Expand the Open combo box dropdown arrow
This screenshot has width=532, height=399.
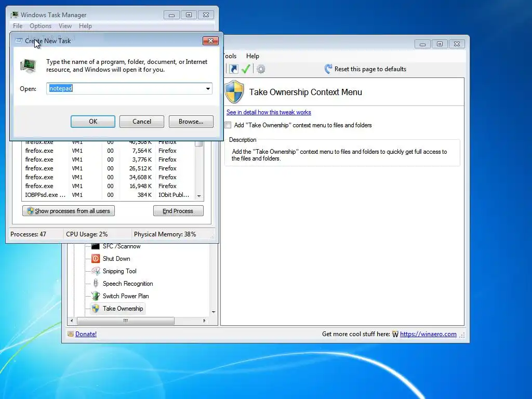(208, 88)
